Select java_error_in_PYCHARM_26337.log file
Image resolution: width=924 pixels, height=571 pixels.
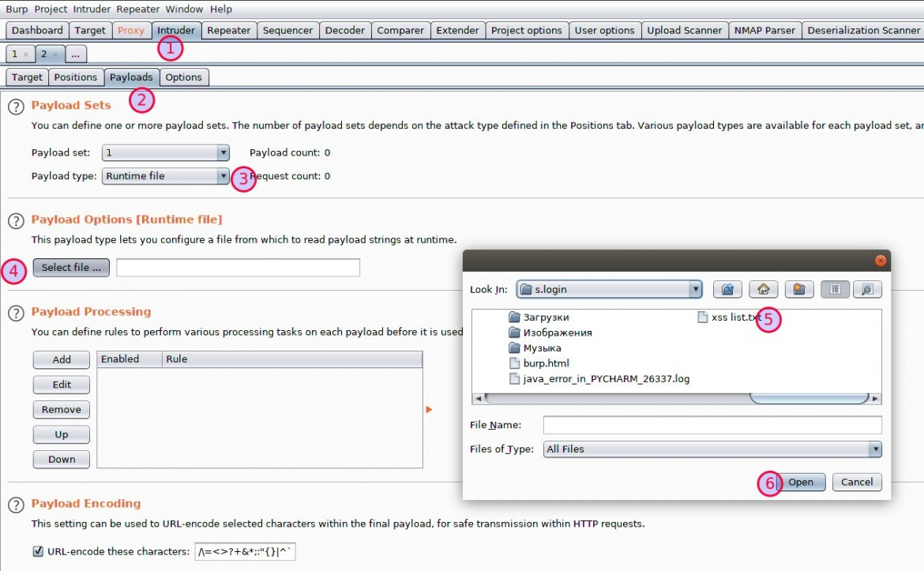(x=599, y=378)
